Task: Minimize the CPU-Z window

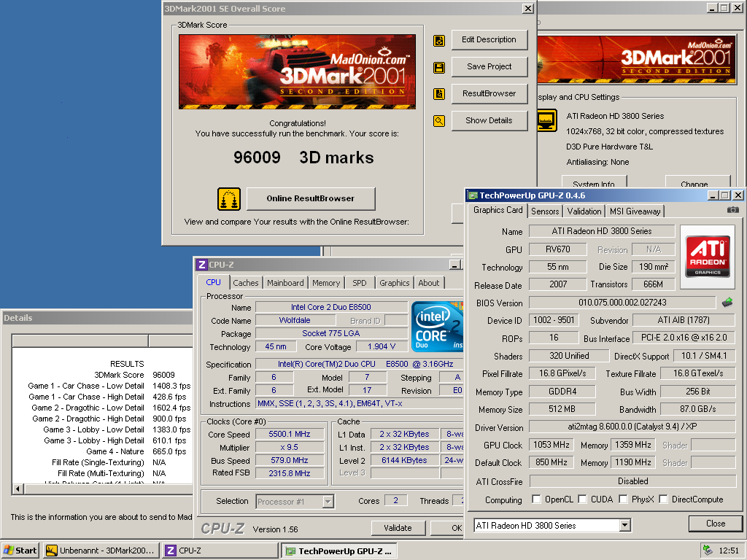Action: click(455, 265)
